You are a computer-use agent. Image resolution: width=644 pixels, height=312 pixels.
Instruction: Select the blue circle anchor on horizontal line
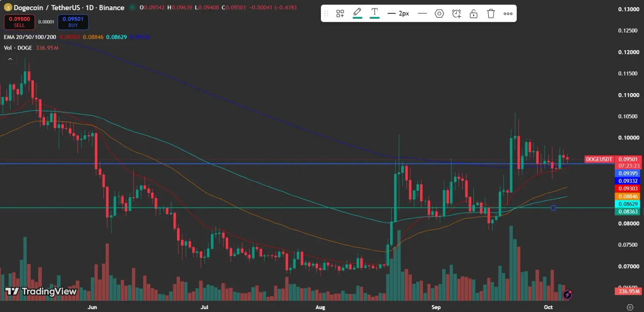tap(553, 208)
